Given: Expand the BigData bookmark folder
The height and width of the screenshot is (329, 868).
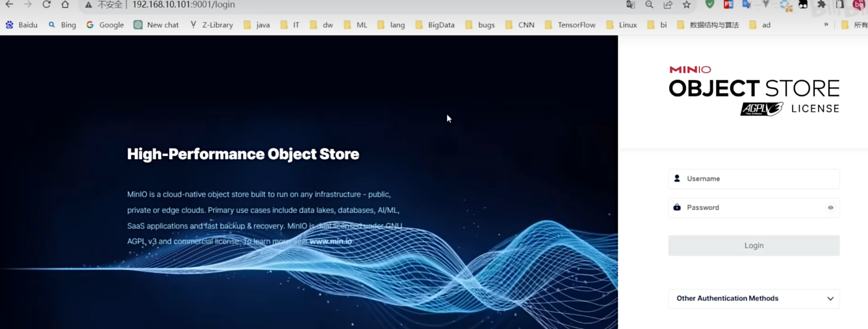Looking at the screenshot, I should (435, 25).
